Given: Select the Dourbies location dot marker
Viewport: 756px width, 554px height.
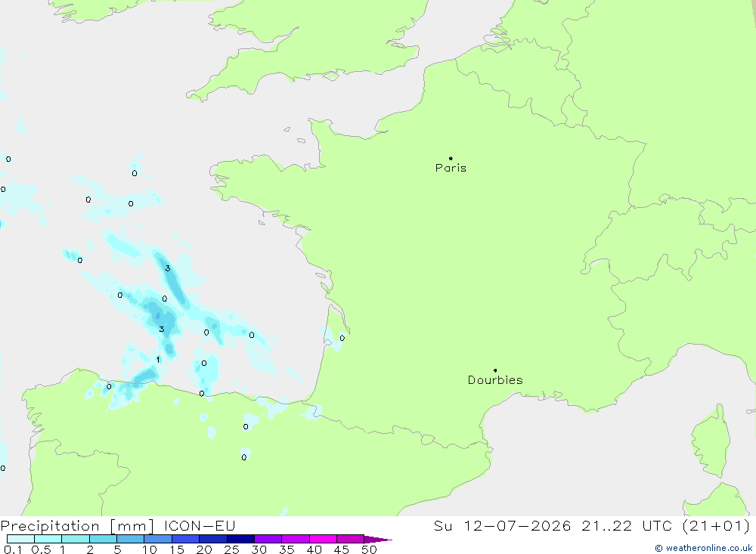Looking at the screenshot, I should pos(495,370).
